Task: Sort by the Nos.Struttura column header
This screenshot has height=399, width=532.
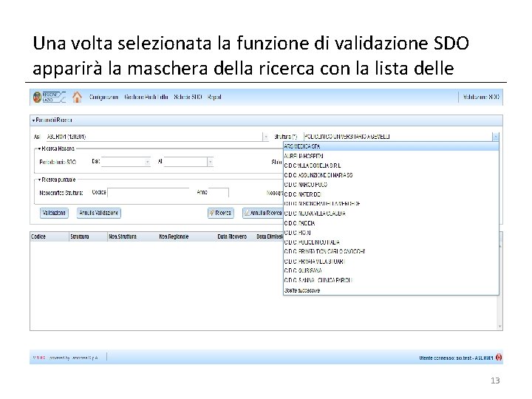Action: 133,237
